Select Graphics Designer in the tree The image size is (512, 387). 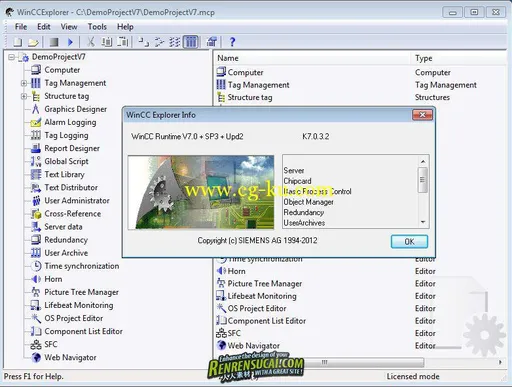click(x=76, y=109)
